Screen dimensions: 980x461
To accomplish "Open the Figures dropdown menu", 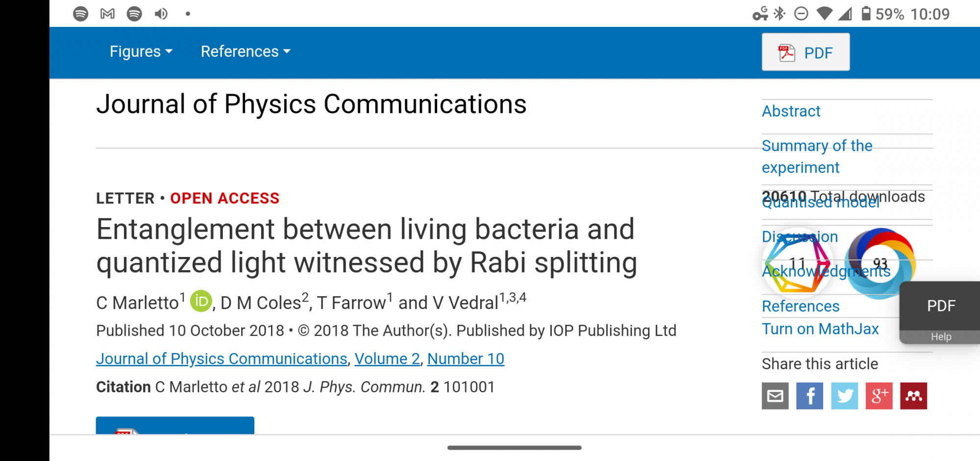I will pos(141,51).
